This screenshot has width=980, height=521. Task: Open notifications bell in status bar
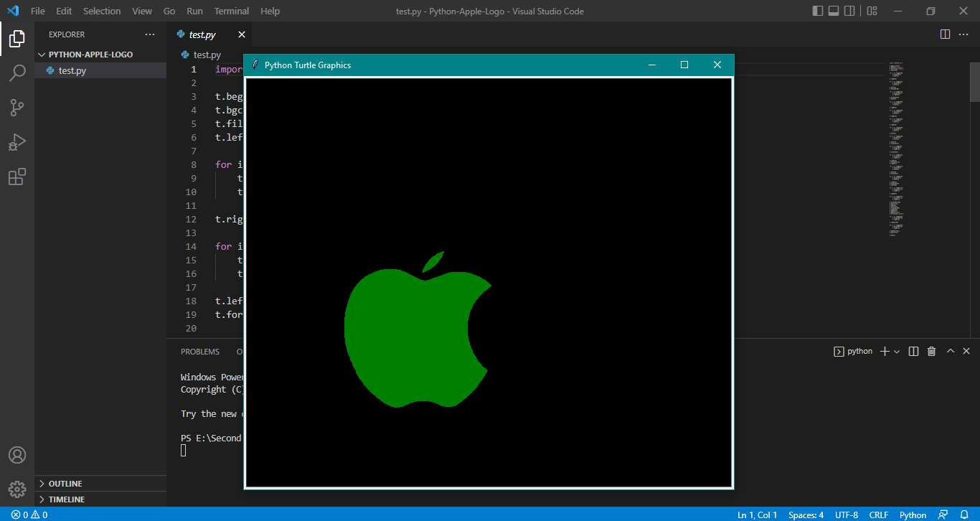point(964,515)
